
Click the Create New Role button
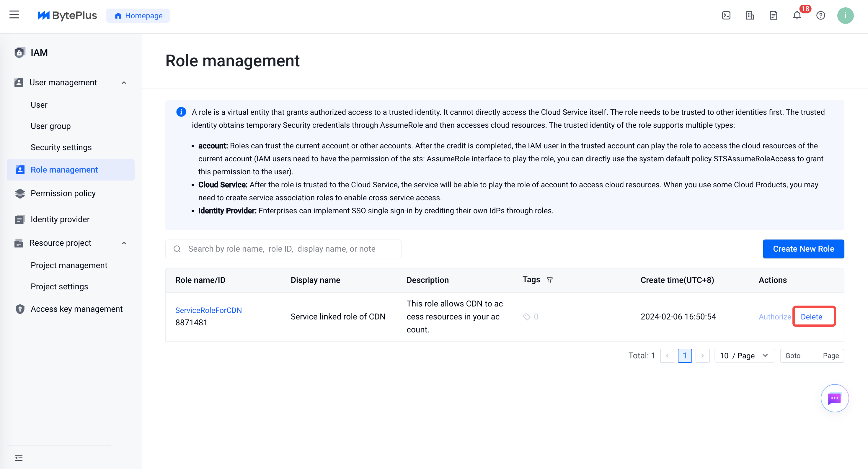point(803,249)
